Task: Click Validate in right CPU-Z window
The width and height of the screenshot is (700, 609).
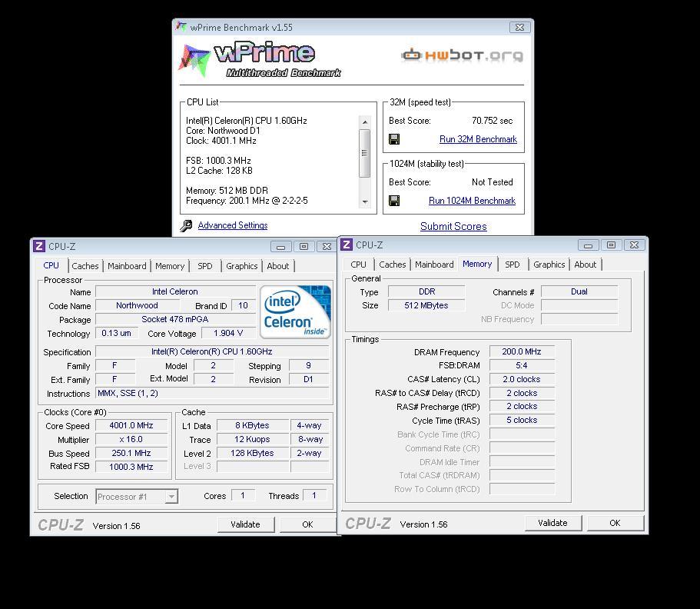Action: [x=552, y=523]
